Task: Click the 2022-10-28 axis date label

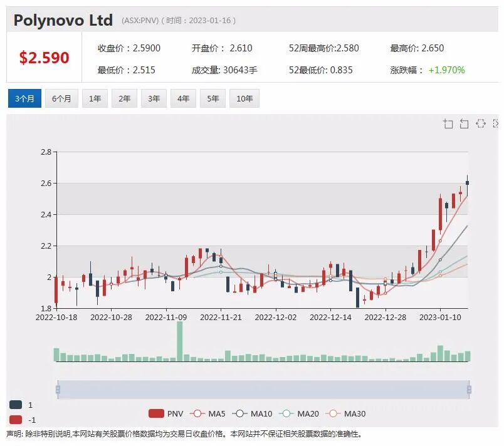Action: pos(111,317)
